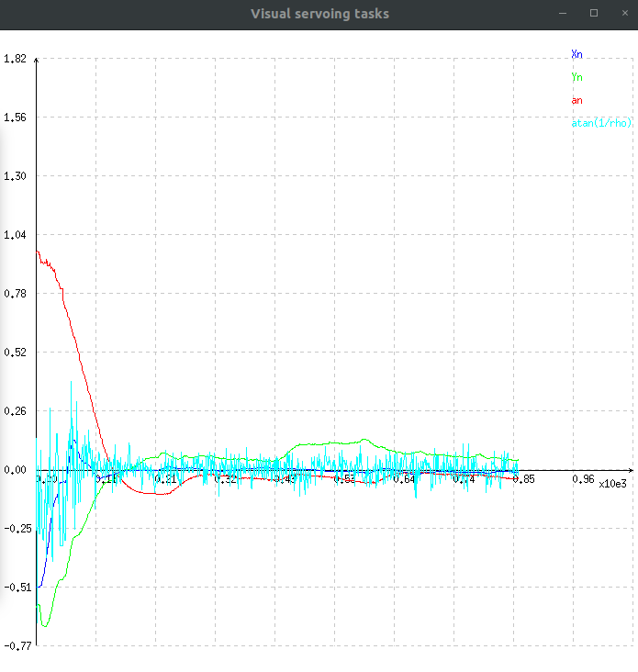
Task: Click the 1.04 y-axis tick label
Action: (15, 235)
